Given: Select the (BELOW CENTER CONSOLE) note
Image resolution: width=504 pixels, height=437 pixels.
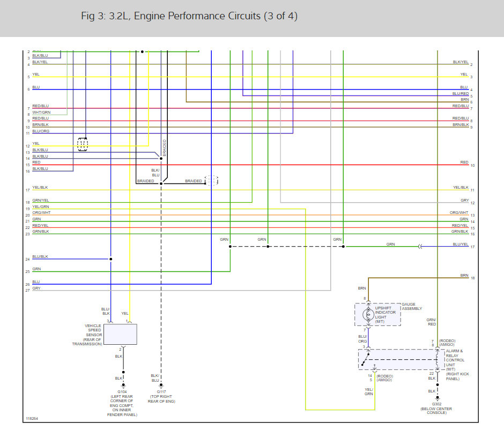Looking at the screenshot, I should click(436, 411).
